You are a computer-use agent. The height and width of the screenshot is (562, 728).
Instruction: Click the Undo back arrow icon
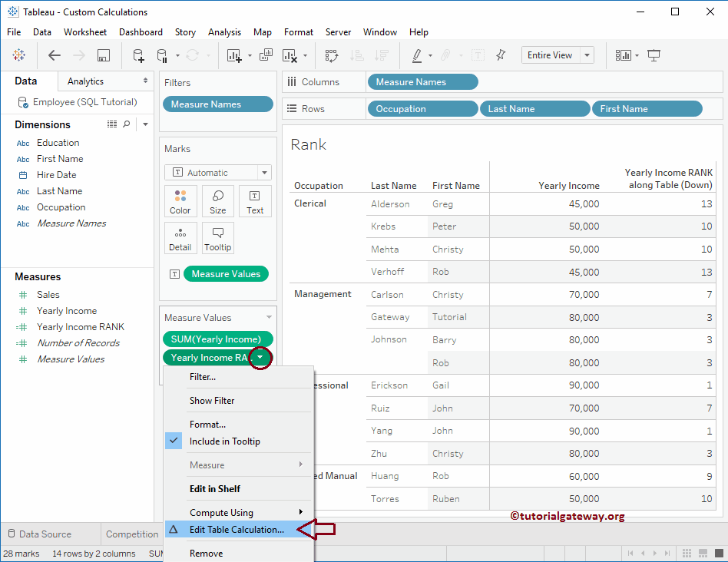coord(54,55)
